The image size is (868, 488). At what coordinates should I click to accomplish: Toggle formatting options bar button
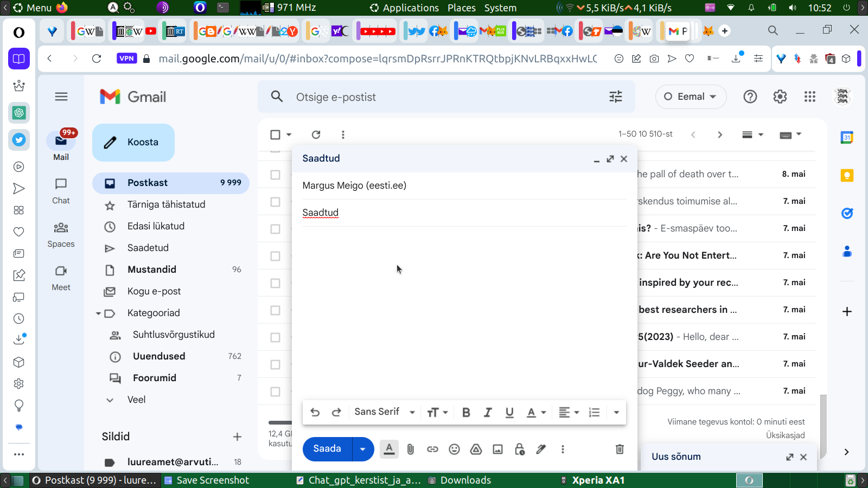389,449
